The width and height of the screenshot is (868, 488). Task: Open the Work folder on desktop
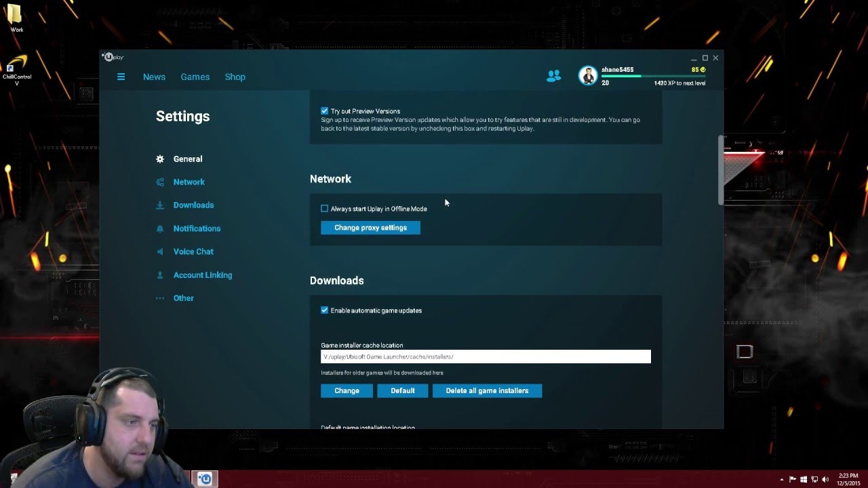[x=16, y=18]
